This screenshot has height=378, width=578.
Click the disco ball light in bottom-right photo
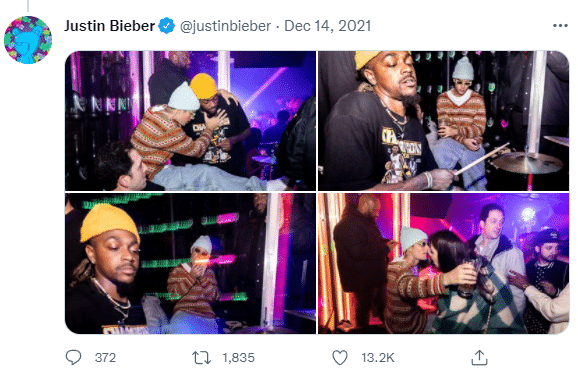point(527,215)
